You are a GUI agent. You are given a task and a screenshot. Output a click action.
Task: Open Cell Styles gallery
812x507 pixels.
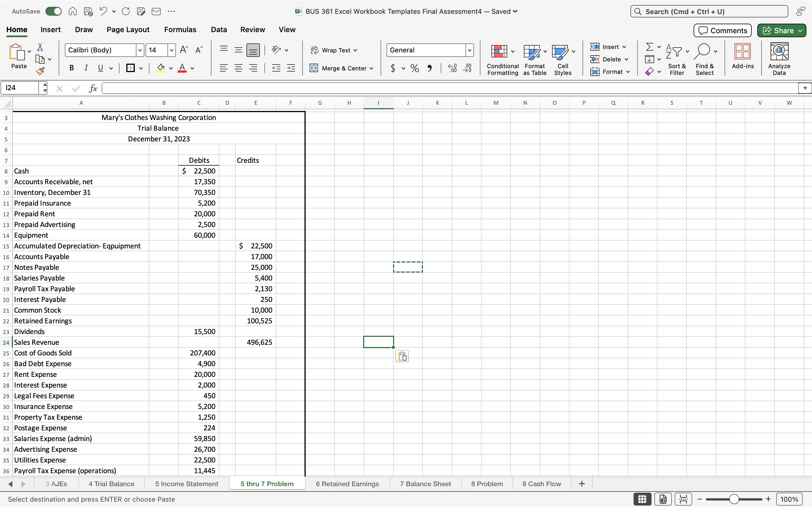point(562,59)
